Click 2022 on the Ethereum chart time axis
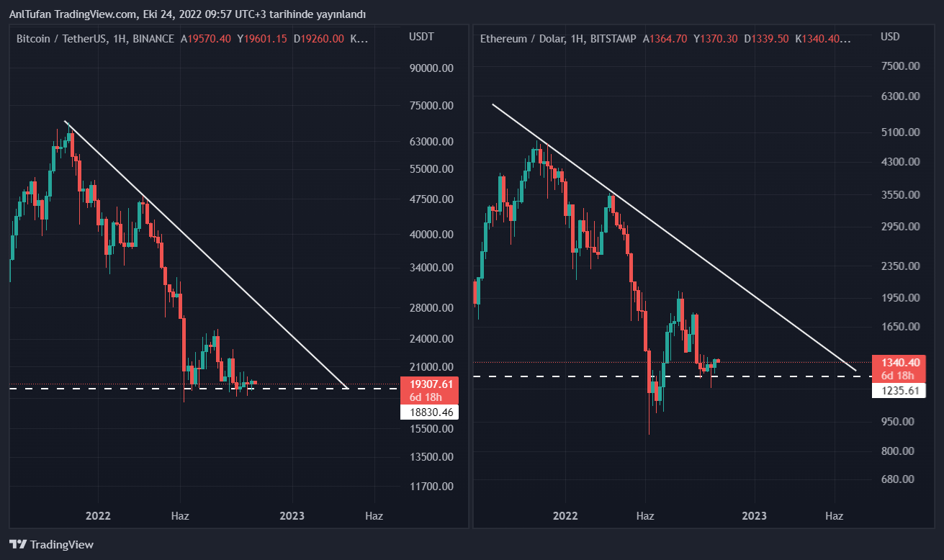 click(x=565, y=515)
